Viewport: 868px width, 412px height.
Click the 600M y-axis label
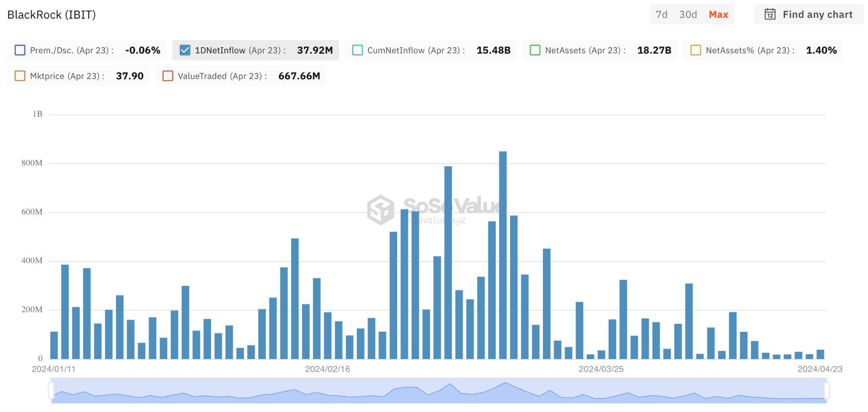32,212
